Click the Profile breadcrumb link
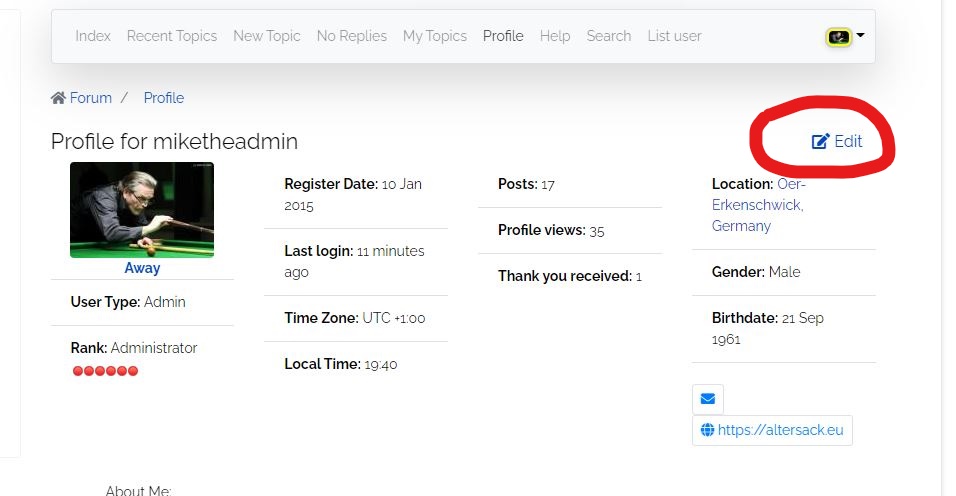956x496 pixels. click(164, 98)
